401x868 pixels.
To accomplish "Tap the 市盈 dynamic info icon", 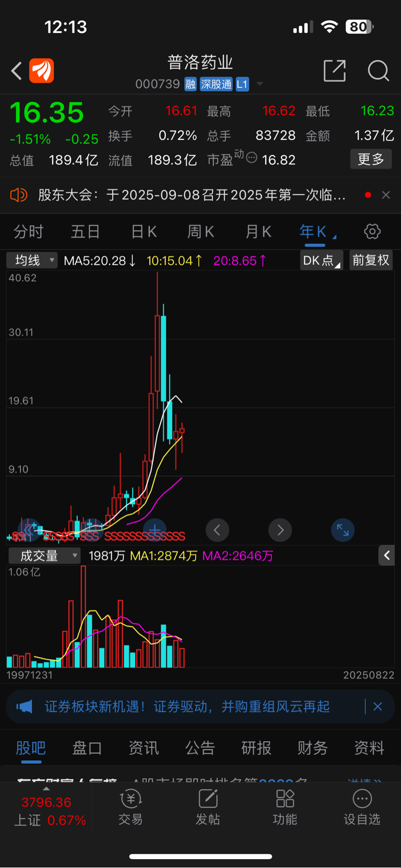I will click(252, 157).
